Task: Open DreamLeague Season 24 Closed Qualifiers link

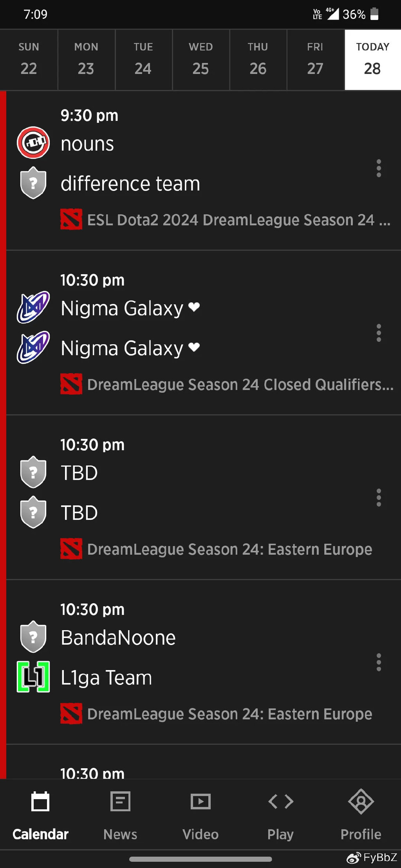Action: click(x=240, y=385)
